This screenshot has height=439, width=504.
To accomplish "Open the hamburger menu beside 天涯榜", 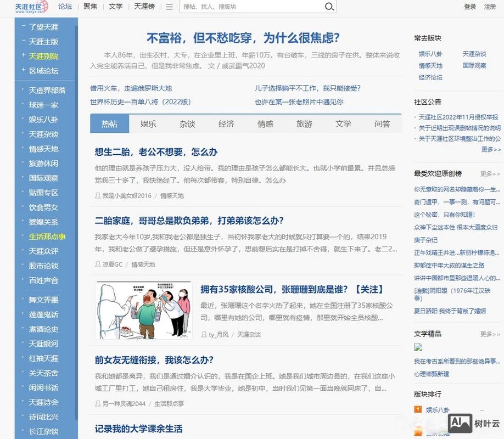I will tap(169, 7).
